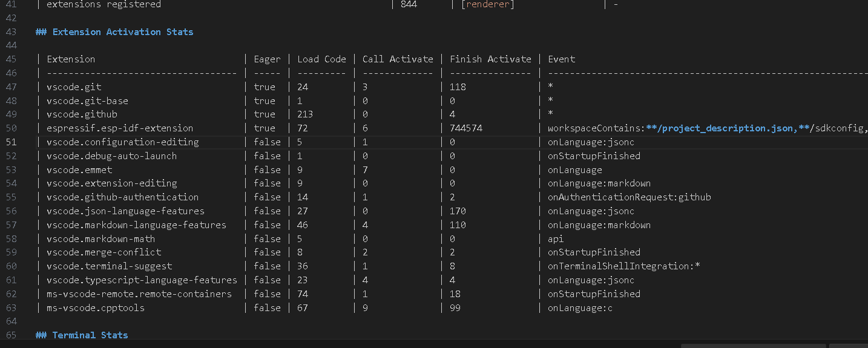Click the "## Terminal Stats" heading
Image resolution: width=868 pixels, height=348 pixels.
[x=82, y=335]
